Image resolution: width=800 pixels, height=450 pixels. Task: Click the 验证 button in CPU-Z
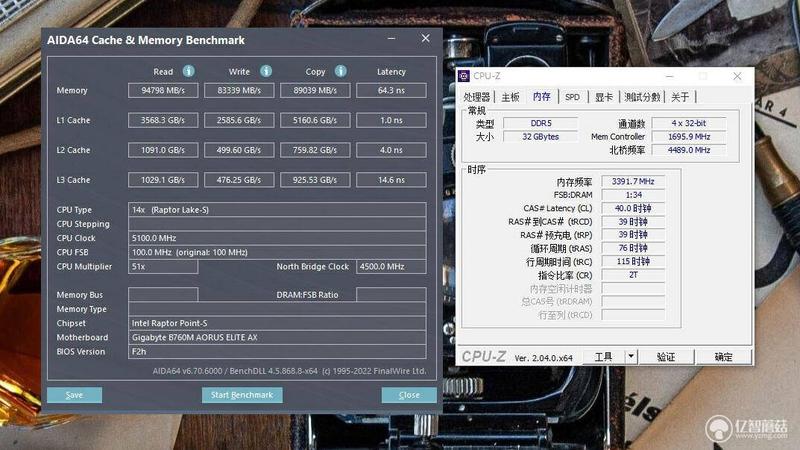point(665,357)
